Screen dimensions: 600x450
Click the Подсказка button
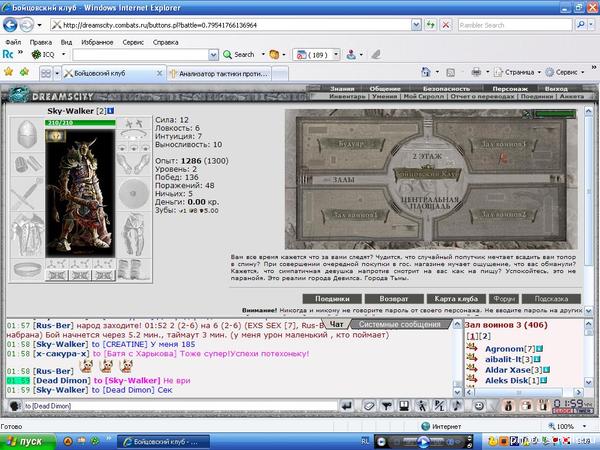coord(551,299)
